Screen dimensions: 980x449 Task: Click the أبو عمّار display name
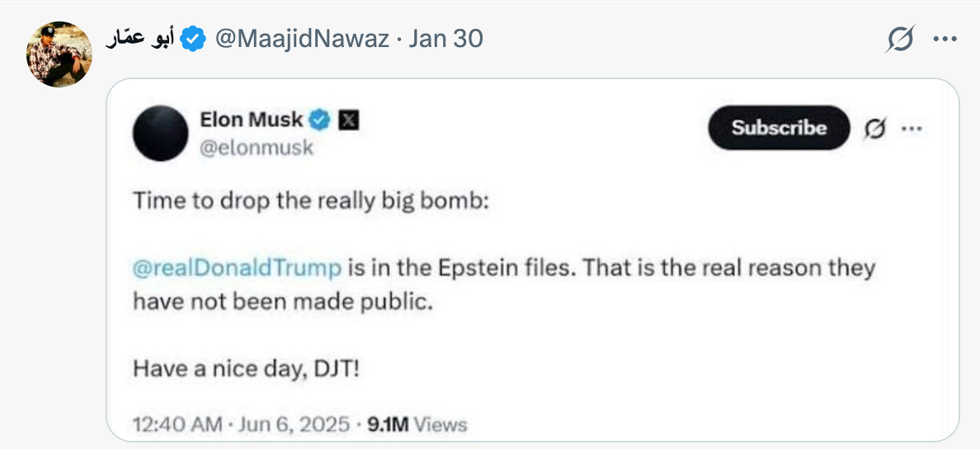pyautogui.click(x=140, y=40)
